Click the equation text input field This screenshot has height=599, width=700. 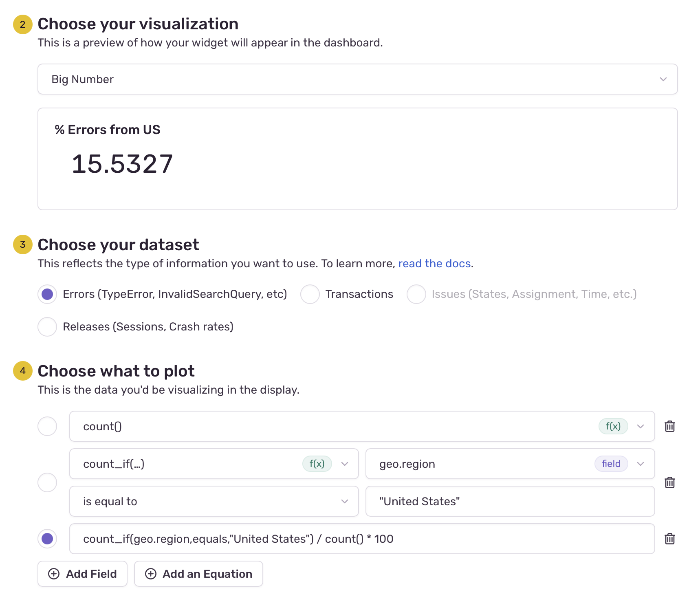tap(361, 539)
